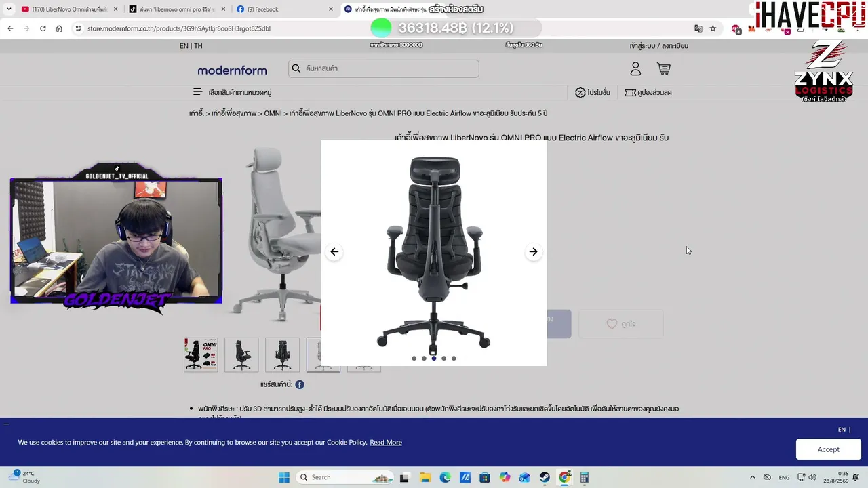Expand the product category menu
The image size is (868, 488).
coord(232,92)
